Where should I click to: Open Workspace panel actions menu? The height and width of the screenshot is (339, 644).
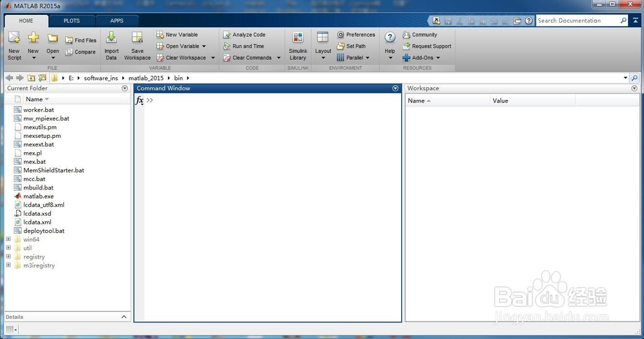click(x=634, y=88)
